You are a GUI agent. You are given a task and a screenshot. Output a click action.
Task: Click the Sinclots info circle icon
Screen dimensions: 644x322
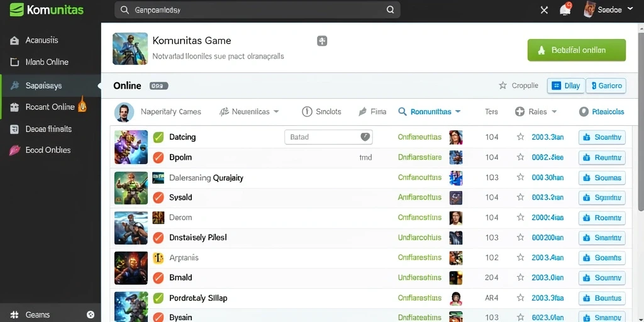click(307, 111)
